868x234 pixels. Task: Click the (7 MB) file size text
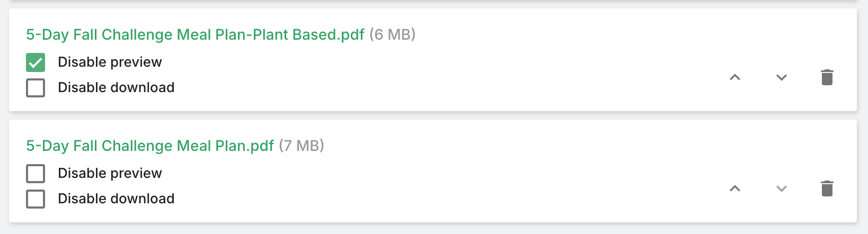(x=301, y=146)
